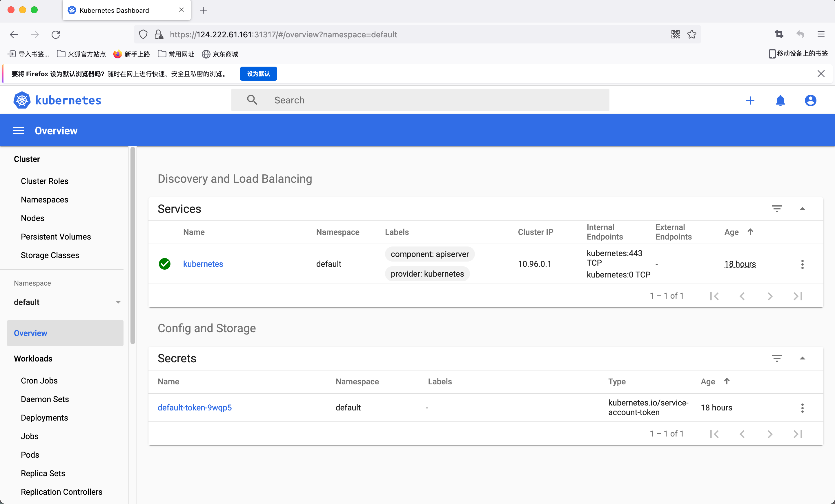835x504 pixels.
Task: Go to first page of Services
Action: [714, 296]
